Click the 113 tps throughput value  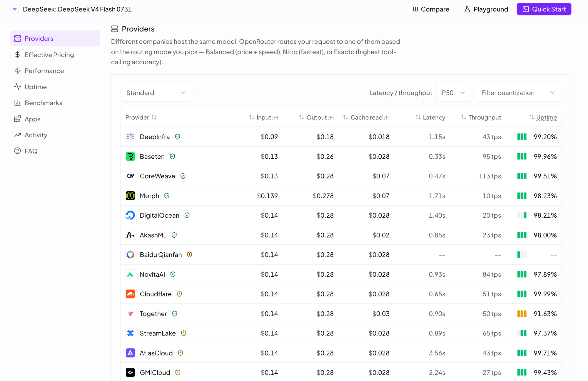point(490,176)
